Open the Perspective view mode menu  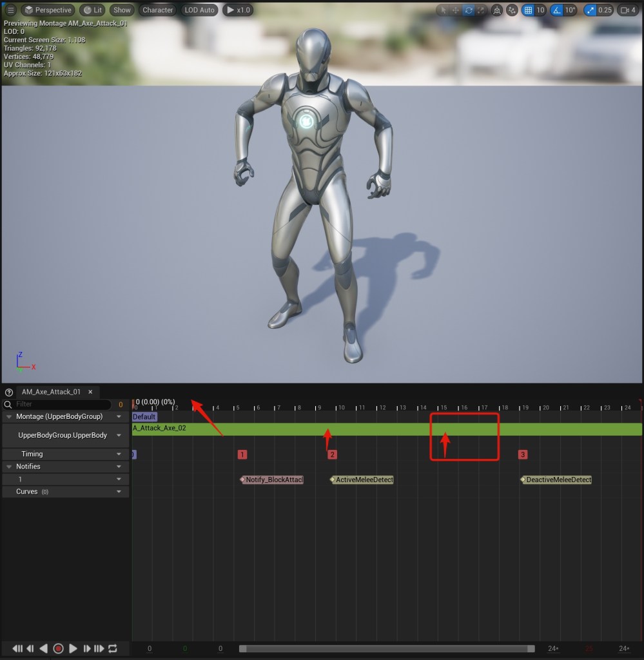(48, 10)
